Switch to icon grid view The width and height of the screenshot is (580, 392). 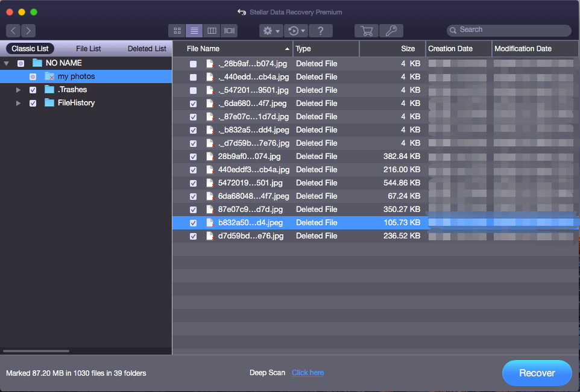pos(177,31)
